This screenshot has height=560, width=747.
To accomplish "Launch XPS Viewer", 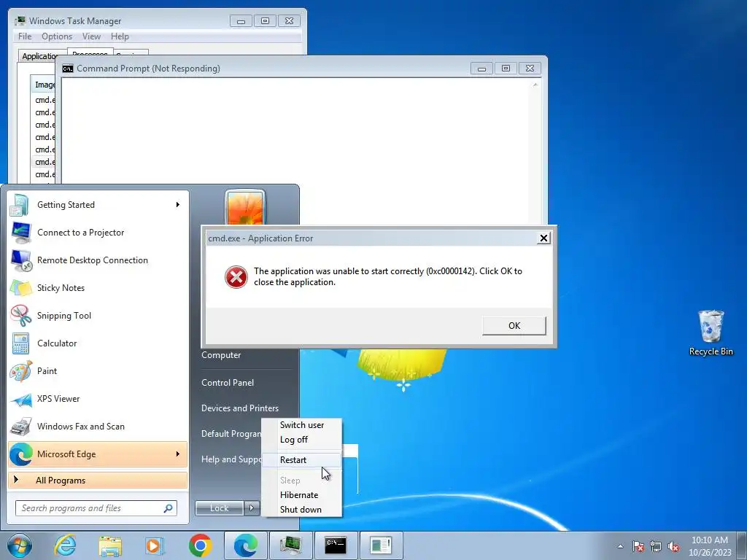I will pos(98,399).
